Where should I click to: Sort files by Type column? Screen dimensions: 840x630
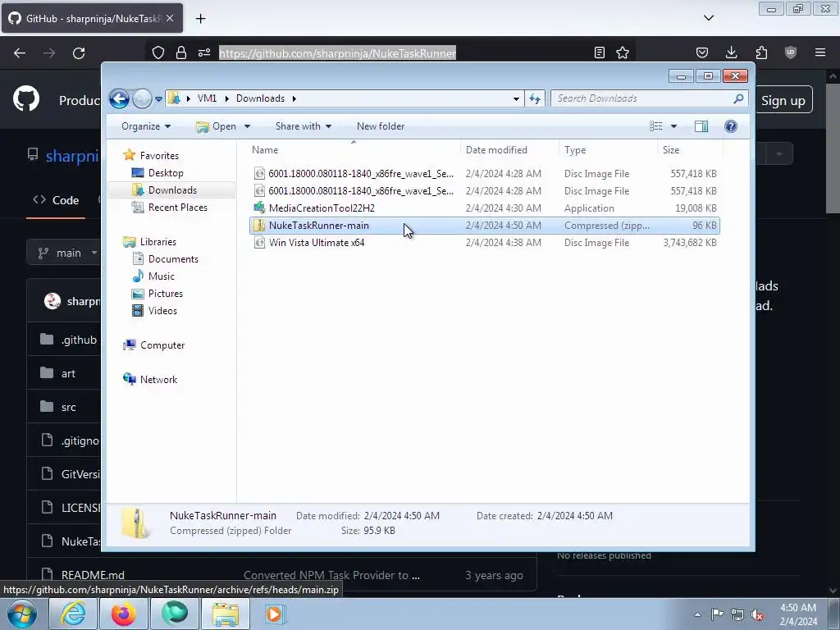pyautogui.click(x=608, y=150)
